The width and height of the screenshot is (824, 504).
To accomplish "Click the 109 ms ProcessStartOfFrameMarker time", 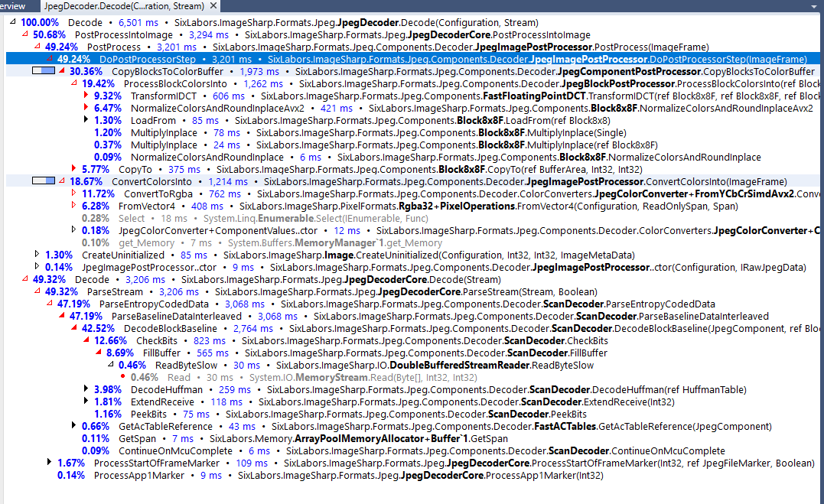I will 252,463.
